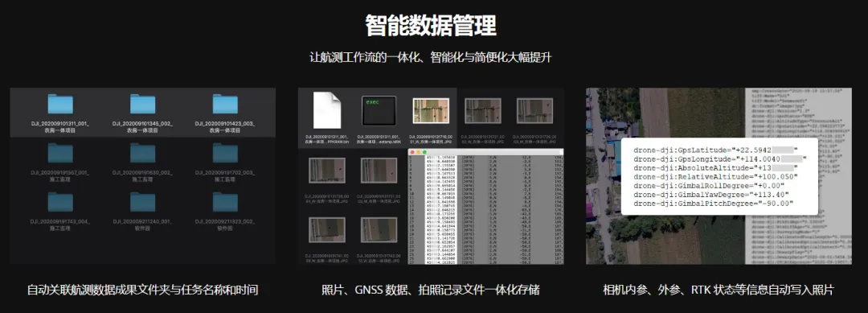Select the exec timestamp .MRK file icon

point(379,110)
